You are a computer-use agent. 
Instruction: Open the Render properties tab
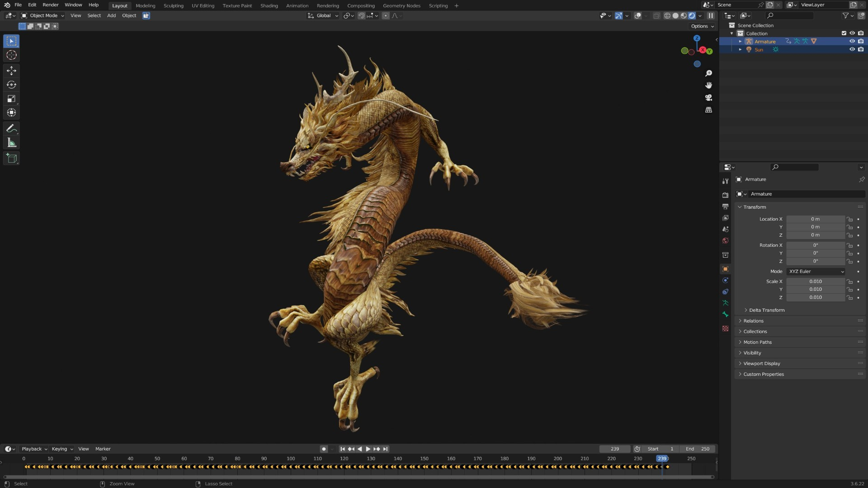point(725,195)
